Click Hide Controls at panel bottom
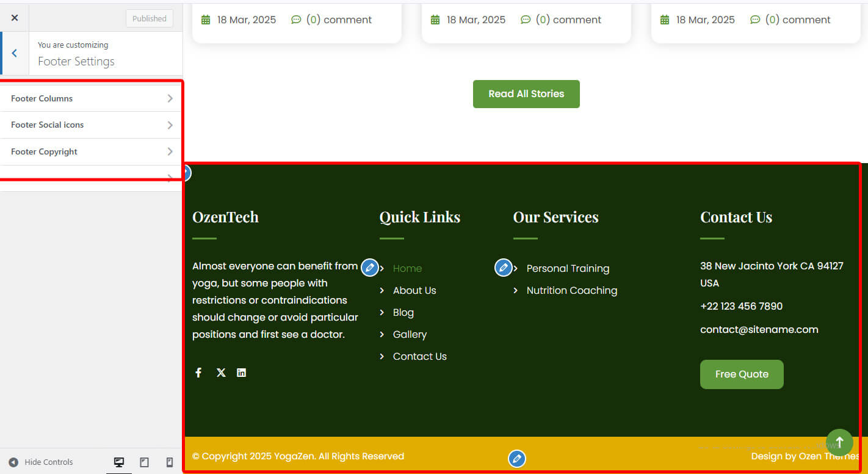 click(x=41, y=462)
